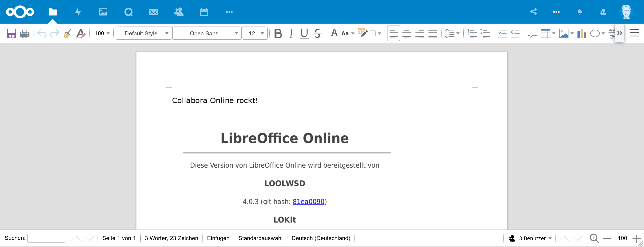Open the Mail envelope icon
Image resolution: width=644 pixels, height=247 pixels.
[x=153, y=12]
